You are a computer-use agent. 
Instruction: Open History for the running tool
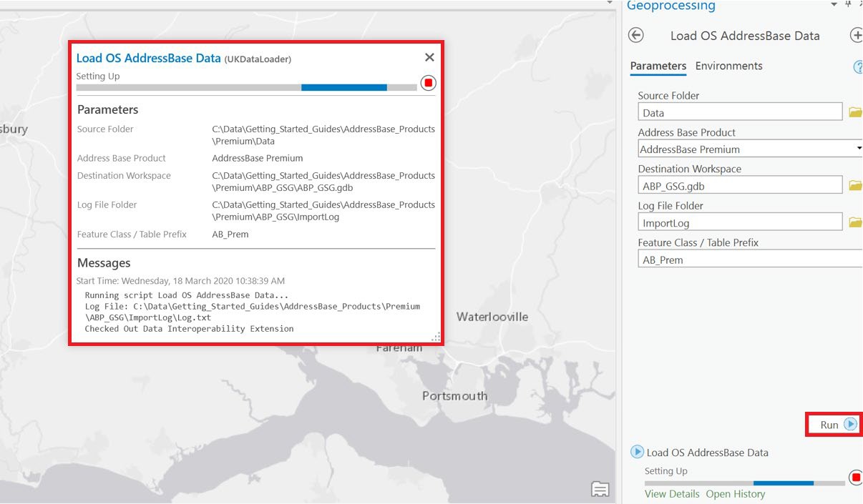[x=734, y=494]
